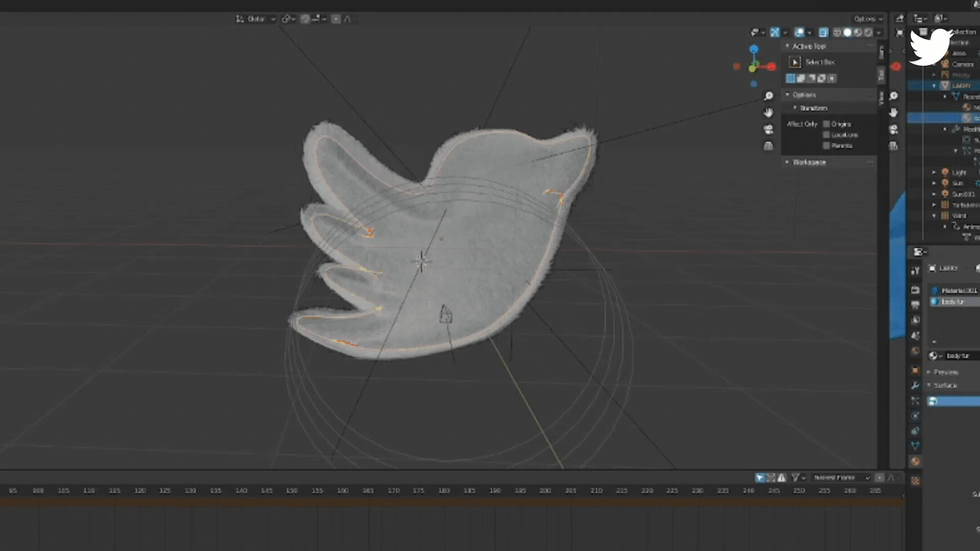Click the Select Box tool icon
Viewport: 980px width, 551px height.
[x=795, y=62]
